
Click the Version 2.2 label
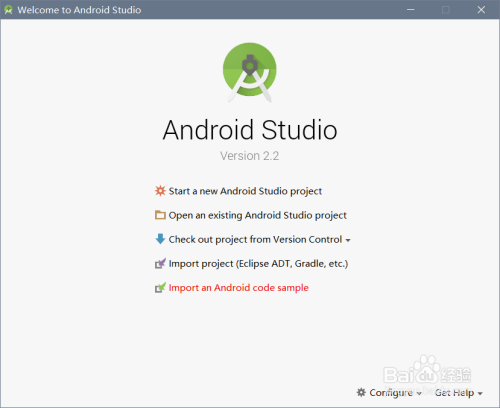249,156
